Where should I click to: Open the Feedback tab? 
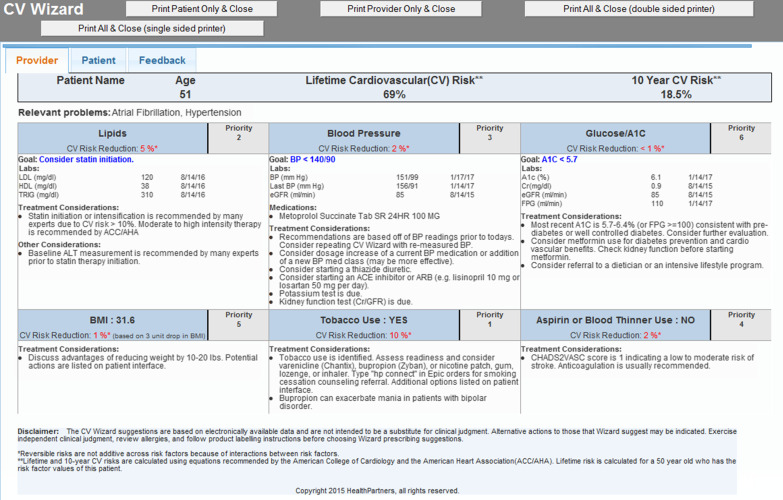pos(162,61)
